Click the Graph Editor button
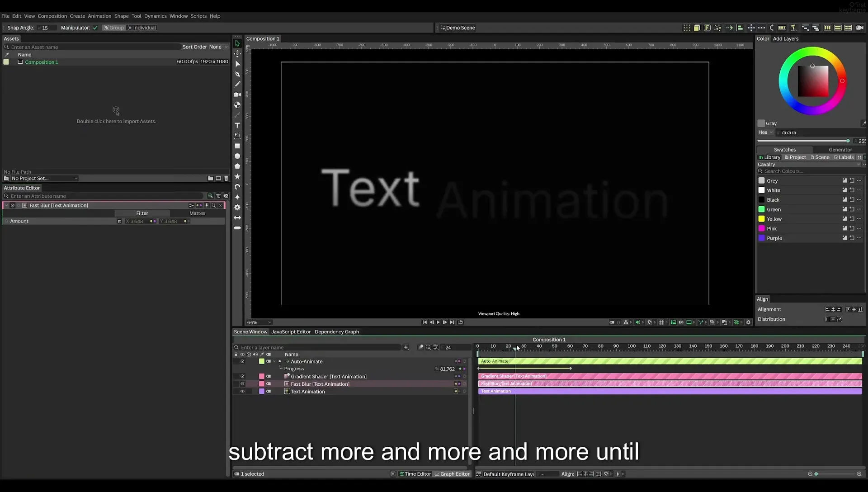 [x=452, y=474]
